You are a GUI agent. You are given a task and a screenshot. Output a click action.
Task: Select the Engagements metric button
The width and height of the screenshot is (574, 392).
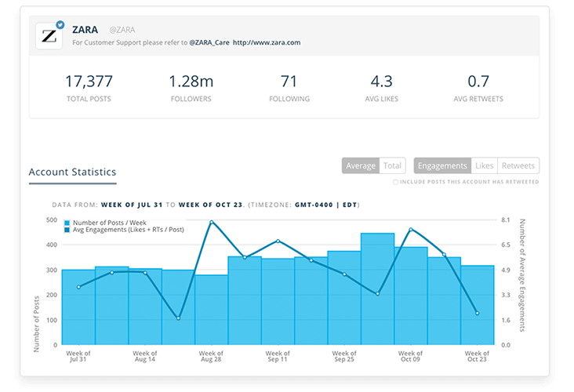(x=442, y=165)
